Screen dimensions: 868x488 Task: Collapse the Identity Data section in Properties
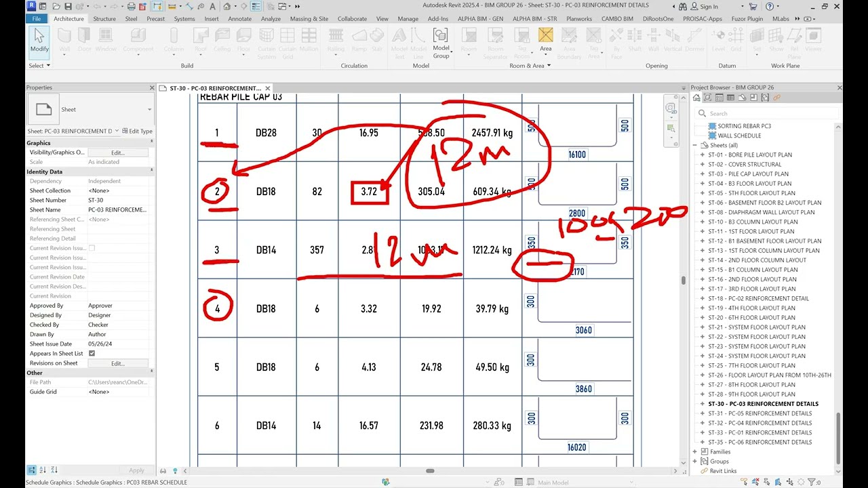151,171
